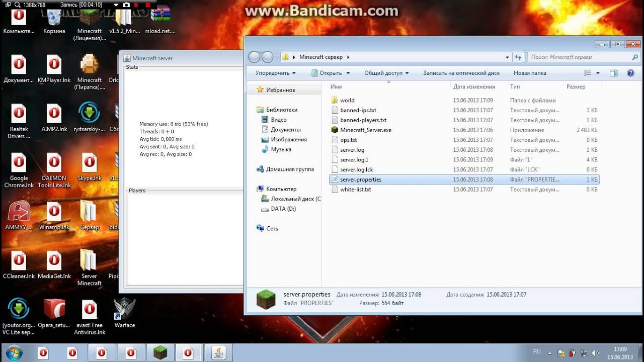Open the Сервер folder on desktop

(x=89, y=216)
